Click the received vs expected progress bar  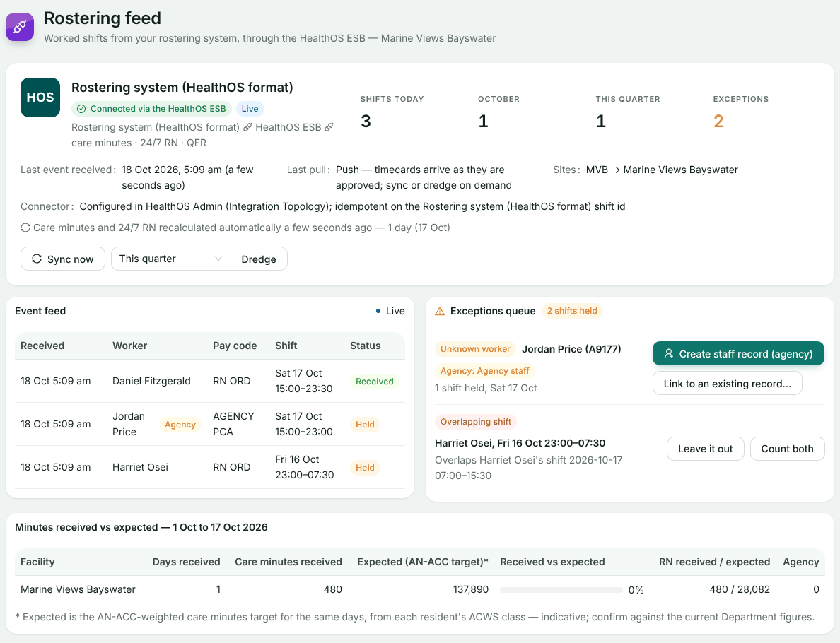tap(561, 590)
